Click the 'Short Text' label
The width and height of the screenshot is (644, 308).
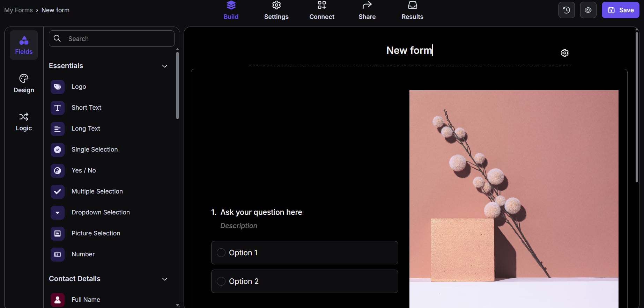86,108
